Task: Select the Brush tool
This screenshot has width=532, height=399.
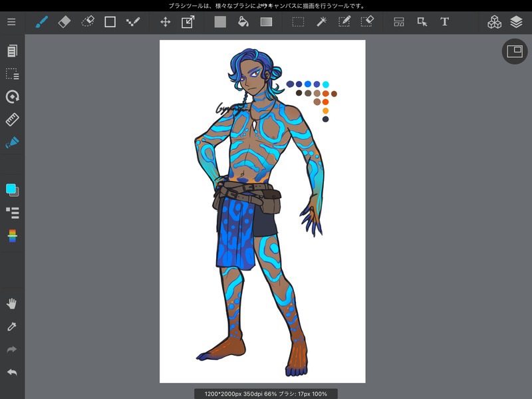Action: pos(41,22)
